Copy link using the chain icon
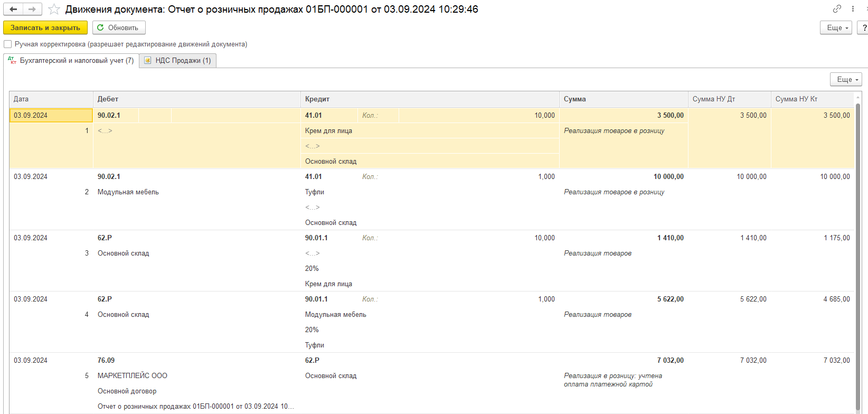Viewport: 868px width, 414px height. coord(837,9)
